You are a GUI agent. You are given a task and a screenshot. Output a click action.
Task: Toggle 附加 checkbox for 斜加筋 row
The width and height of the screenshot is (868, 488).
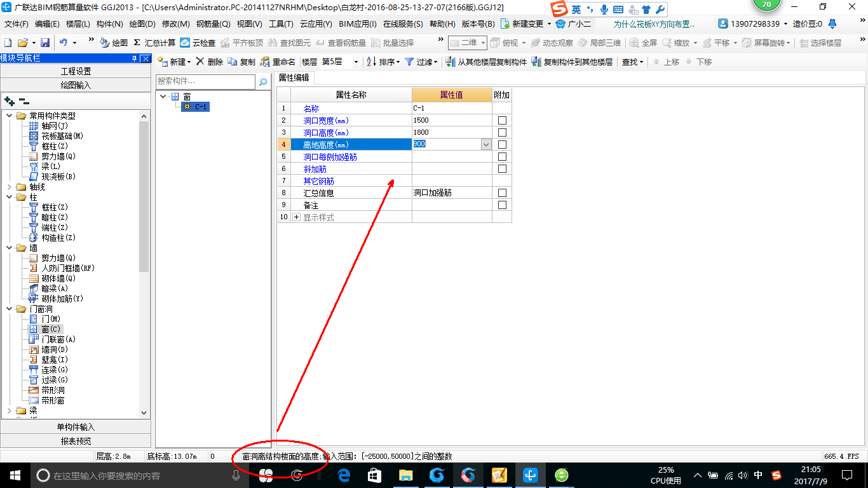(x=503, y=168)
